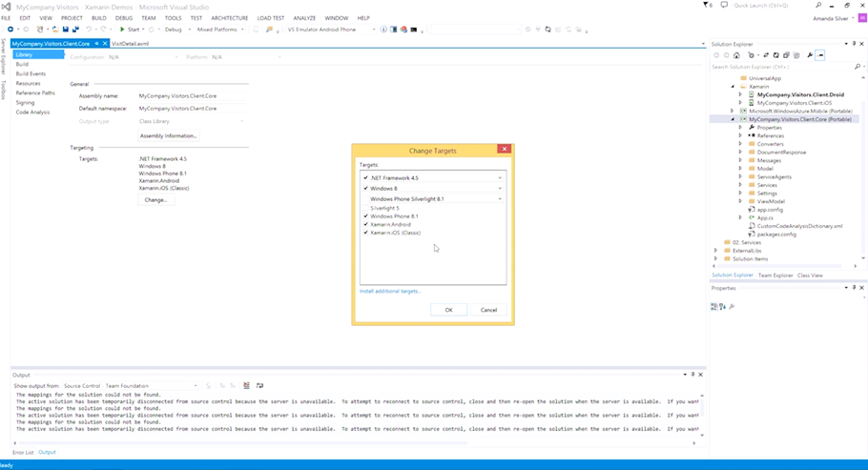Click the Quick Launch search magnifier
This screenshot has height=470, width=868.
(x=818, y=5)
